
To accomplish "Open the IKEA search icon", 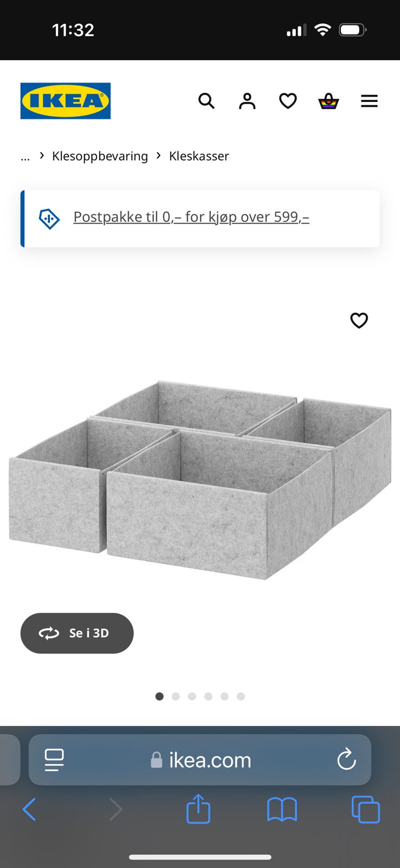I will pyautogui.click(x=206, y=101).
